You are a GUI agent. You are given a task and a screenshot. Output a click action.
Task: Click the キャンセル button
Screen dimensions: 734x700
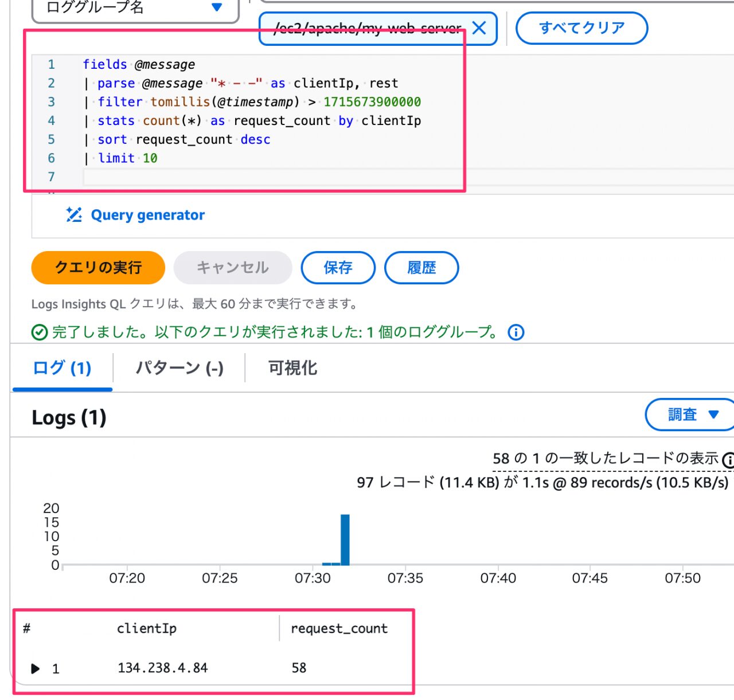point(233,267)
